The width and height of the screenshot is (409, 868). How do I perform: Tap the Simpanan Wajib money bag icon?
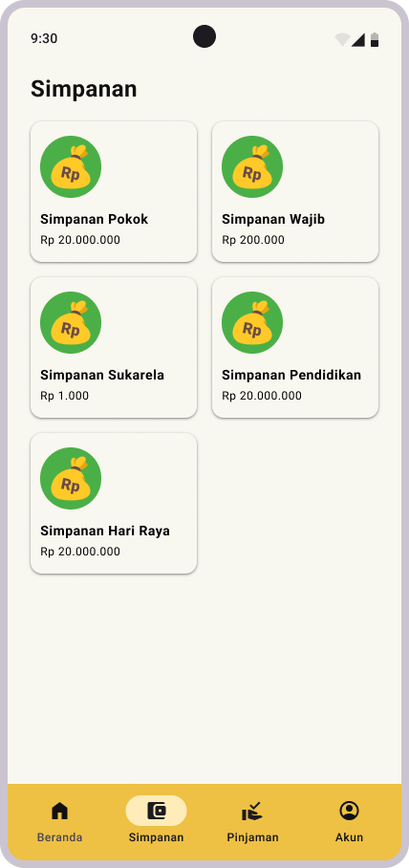point(252,166)
